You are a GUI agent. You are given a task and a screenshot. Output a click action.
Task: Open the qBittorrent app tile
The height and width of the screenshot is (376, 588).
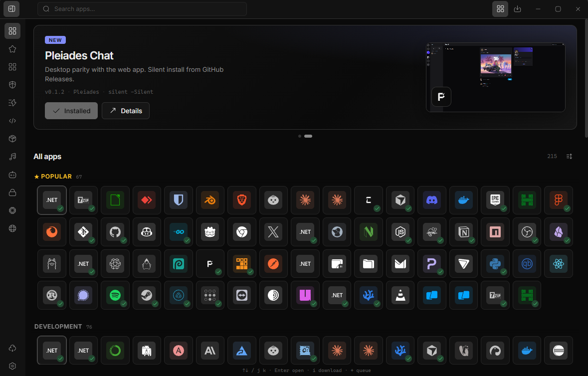[x=527, y=264]
